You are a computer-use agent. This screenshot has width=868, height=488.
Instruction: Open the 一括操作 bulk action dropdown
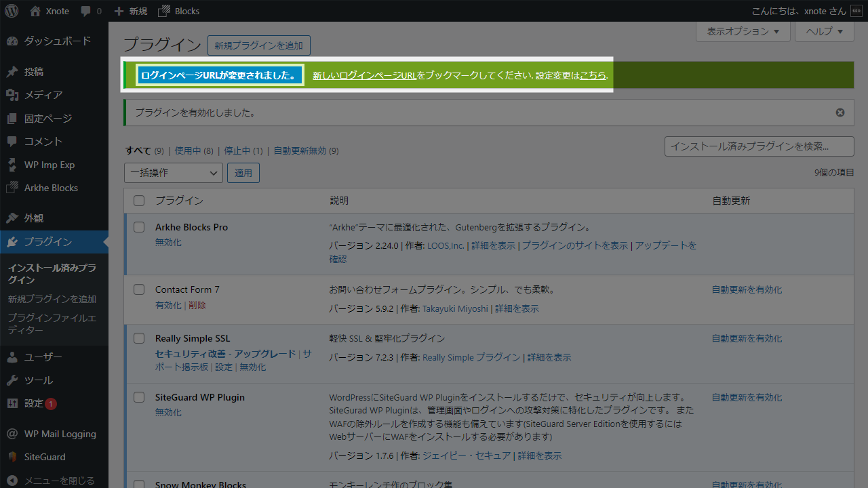pos(174,173)
